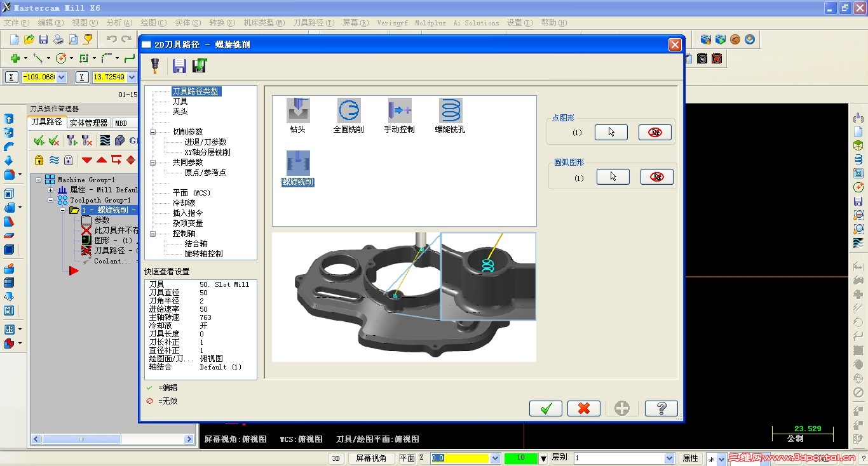Select 杂项变量 in the parameter tree
The image size is (868, 466).
[187, 223]
